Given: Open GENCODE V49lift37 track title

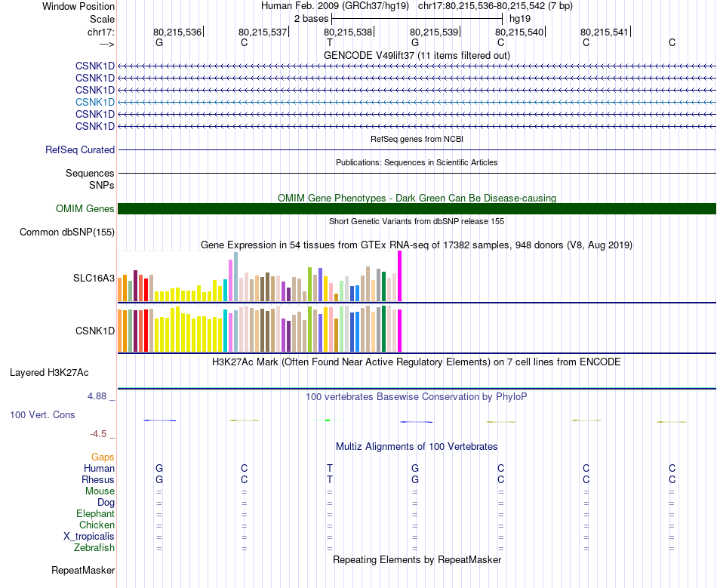Looking at the screenshot, I should pos(417,55).
